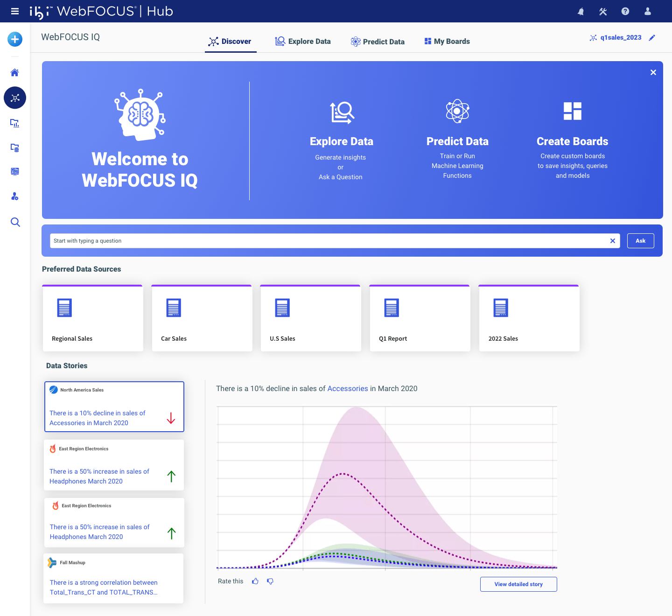Screen dimensions: 672x616
Task: Open notifications bell icon
Action: [x=581, y=11]
